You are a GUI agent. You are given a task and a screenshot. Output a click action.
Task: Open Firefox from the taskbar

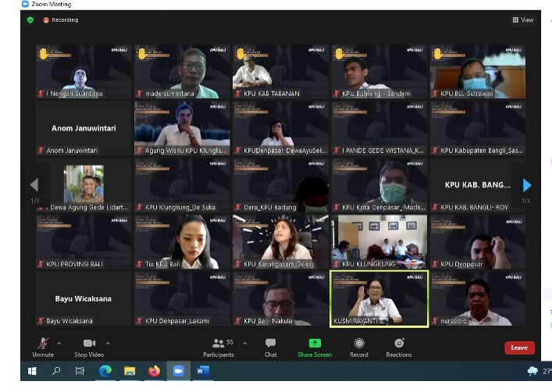154,371
